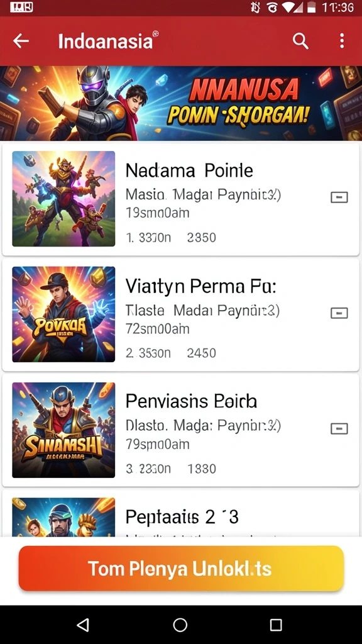Select the Peptaais 2 list item
The height and width of the screenshot is (644, 362).
pos(181,513)
